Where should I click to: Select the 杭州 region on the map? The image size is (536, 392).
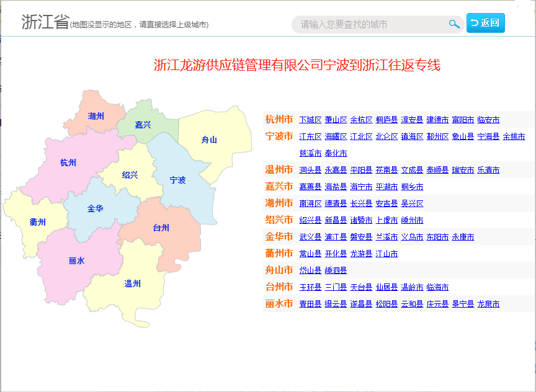[x=68, y=163]
